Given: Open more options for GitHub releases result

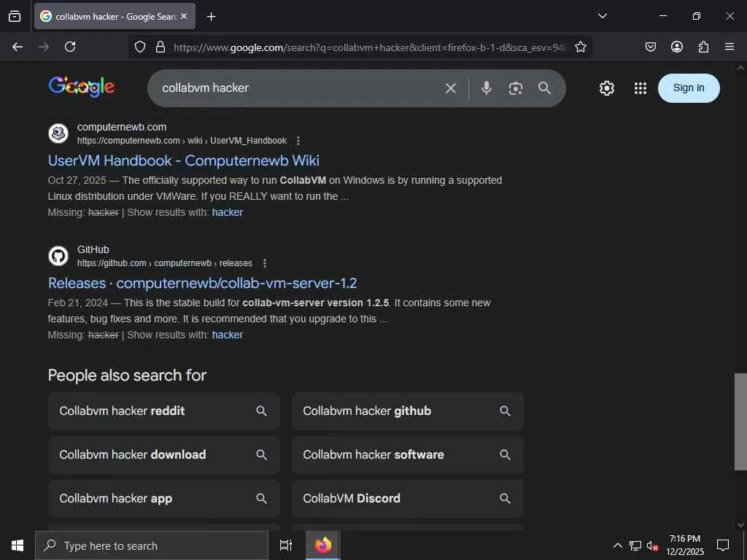Looking at the screenshot, I should 265,262.
